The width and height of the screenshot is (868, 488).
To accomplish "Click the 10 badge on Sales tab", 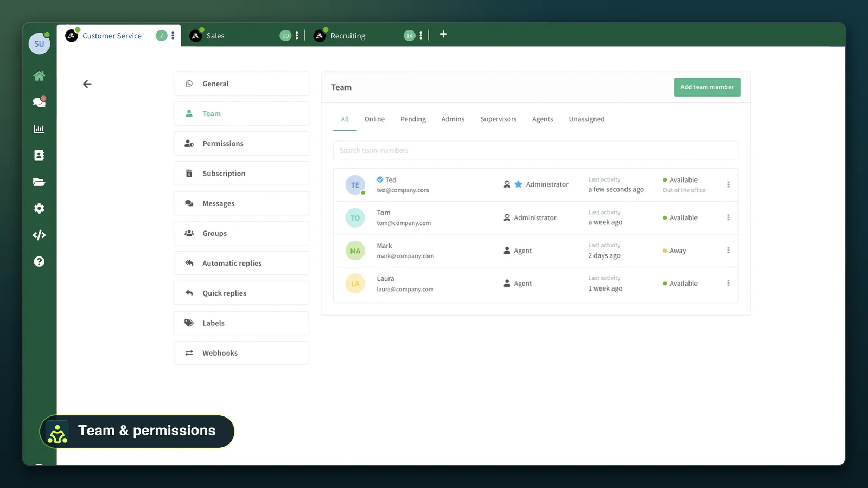I will 285,36.
